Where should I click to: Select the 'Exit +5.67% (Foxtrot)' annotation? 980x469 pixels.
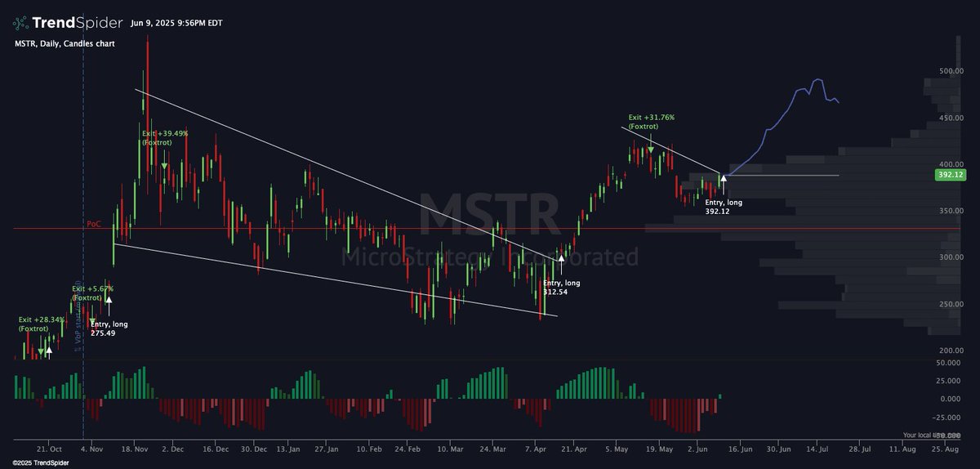(92, 293)
